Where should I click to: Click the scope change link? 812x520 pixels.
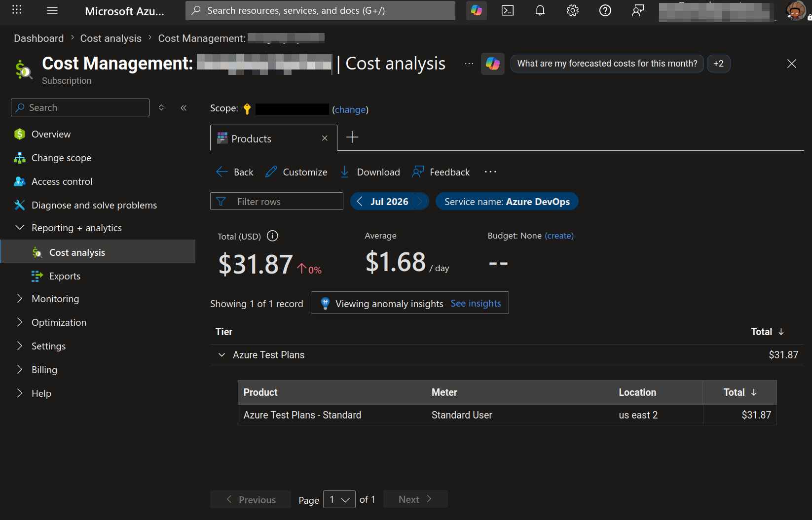tap(350, 109)
